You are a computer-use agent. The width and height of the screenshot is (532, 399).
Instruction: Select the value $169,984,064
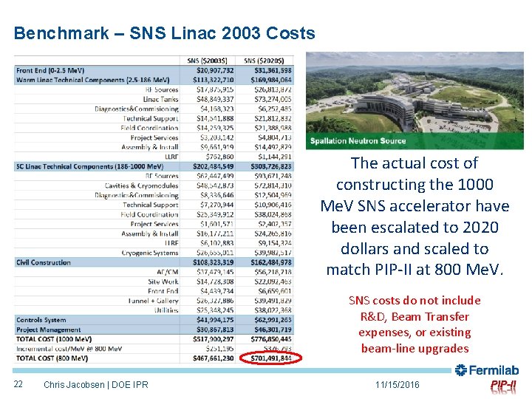click(271, 80)
